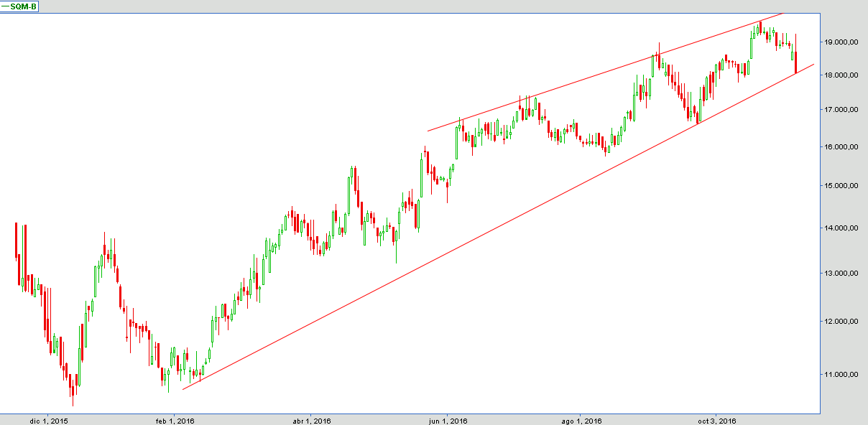
Task: Select the 11.000,00 price axis label
Action: pyautogui.click(x=842, y=374)
